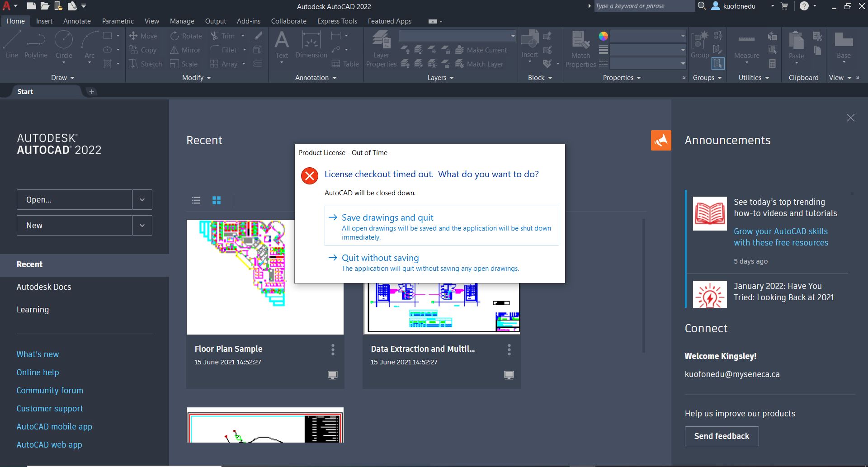The height and width of the screenshot is (467, 868).
Task: Open the Insert ribbon tab
Action: tap(44, 21)
